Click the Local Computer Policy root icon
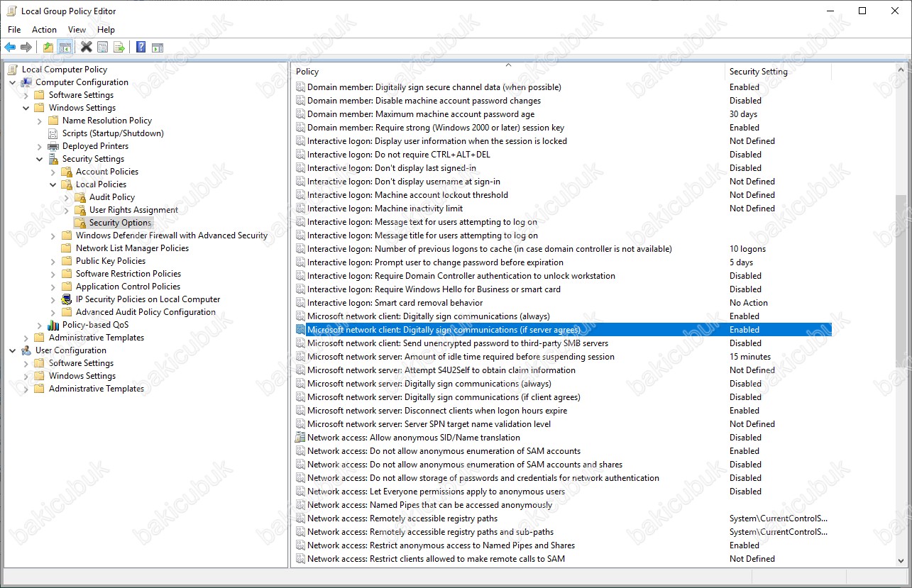This screenshot has width=912, height=588. (x=13, y=70)
